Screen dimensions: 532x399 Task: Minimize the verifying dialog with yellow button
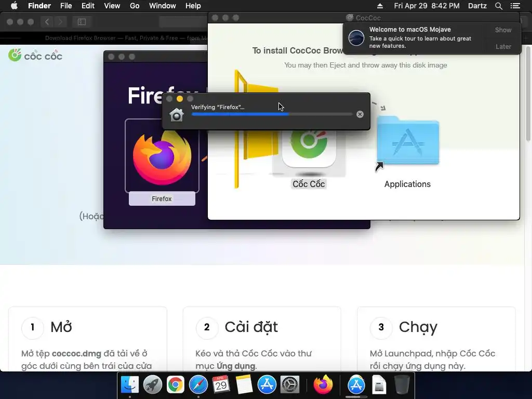click(180, 99)
